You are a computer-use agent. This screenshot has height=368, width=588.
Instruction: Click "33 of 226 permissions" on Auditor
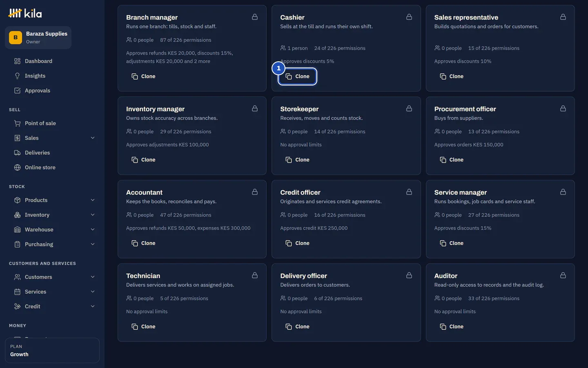(494, 298)
